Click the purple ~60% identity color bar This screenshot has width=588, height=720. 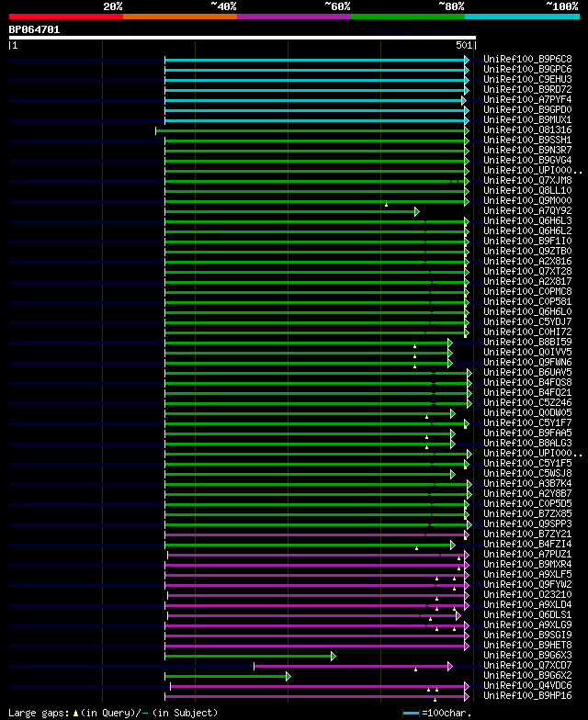point(294,17)
